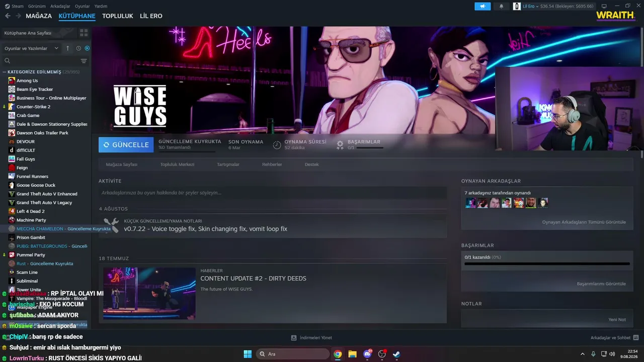Sort library with the up arrow icon
The image size is (644, 362).
[68, 48]
